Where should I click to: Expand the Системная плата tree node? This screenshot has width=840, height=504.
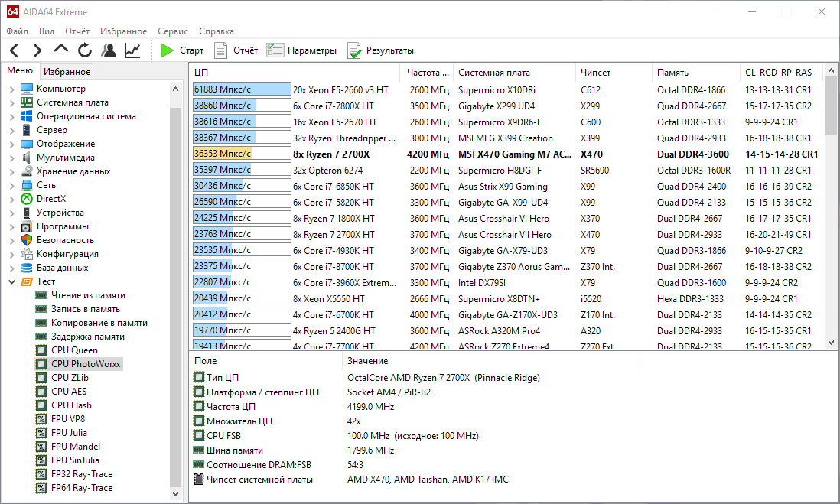point(11,102)
